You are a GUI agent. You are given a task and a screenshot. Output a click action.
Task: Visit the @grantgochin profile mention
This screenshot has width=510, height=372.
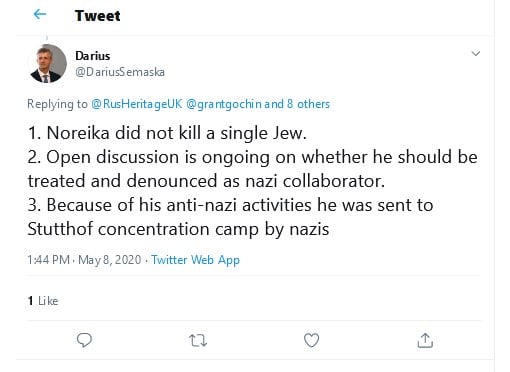pyautogui.click(x=224, y=104)
